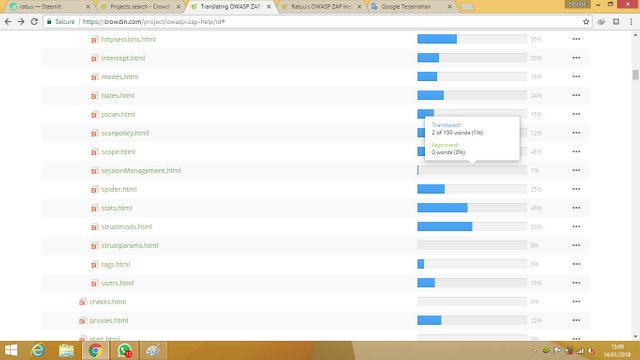Viewport: 640px width, 360px height.
Task: Click file icon beside scope.html
Action: (x=94, y=152)
